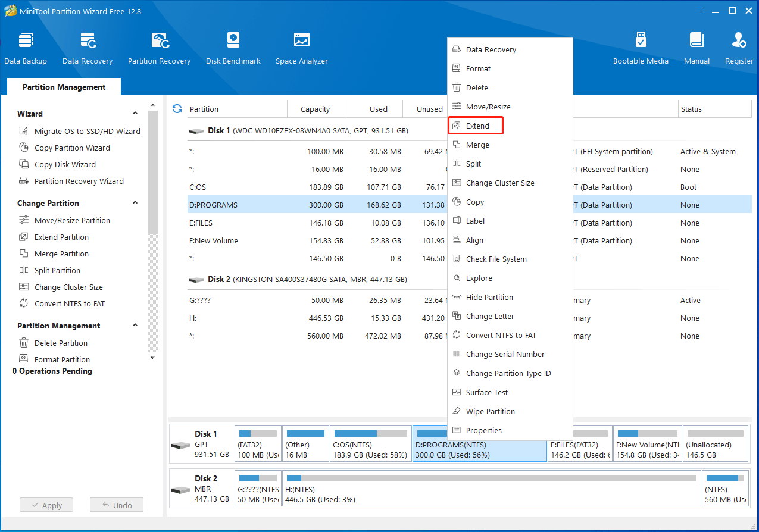Click the Disk 2 MBR map icon
Viewport: 759px width, 532px height.
point(180,490)
